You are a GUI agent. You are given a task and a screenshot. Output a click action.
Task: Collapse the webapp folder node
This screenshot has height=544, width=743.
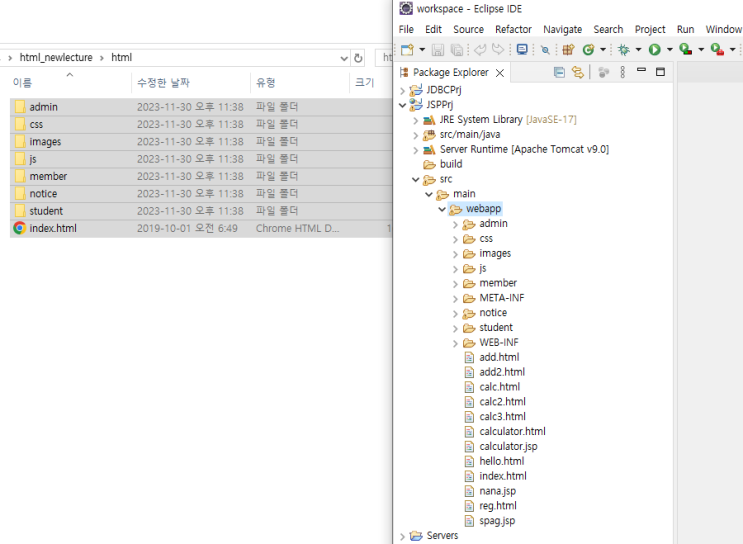tap(442, 209)
